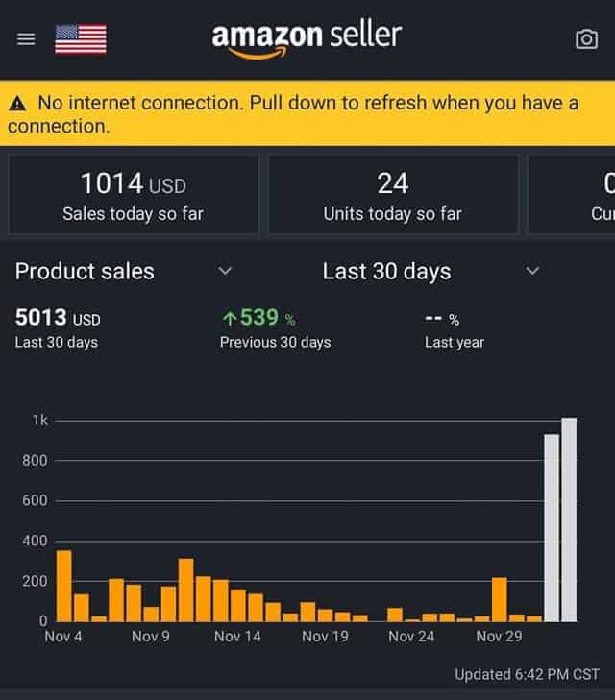Screen dimensions: 615x700
Task: Tap the partially visible third summary card
Action: coord(573,195)
